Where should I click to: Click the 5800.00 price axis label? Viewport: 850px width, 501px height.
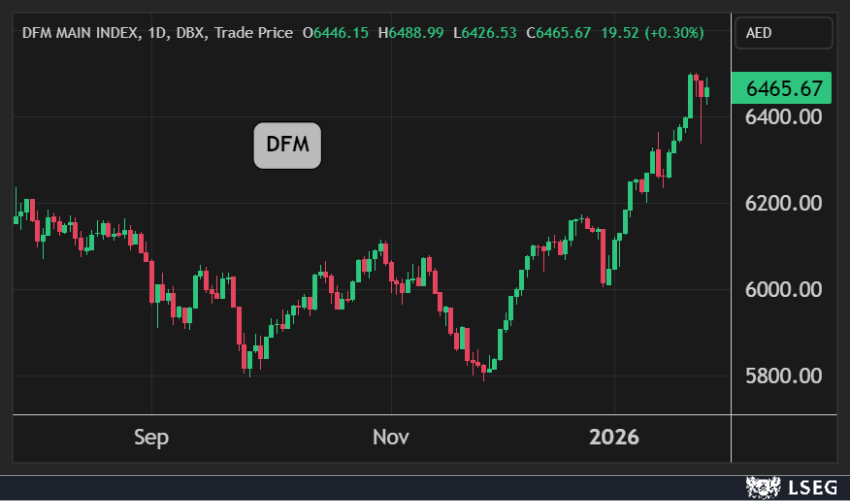pyautogui.click(x=784, y=376)
